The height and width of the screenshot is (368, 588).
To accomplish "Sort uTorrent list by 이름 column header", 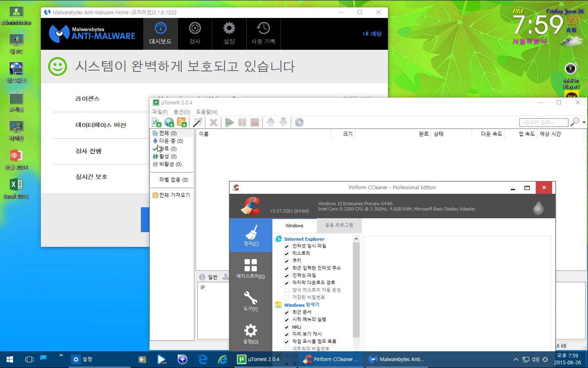I will click(263, 134).
